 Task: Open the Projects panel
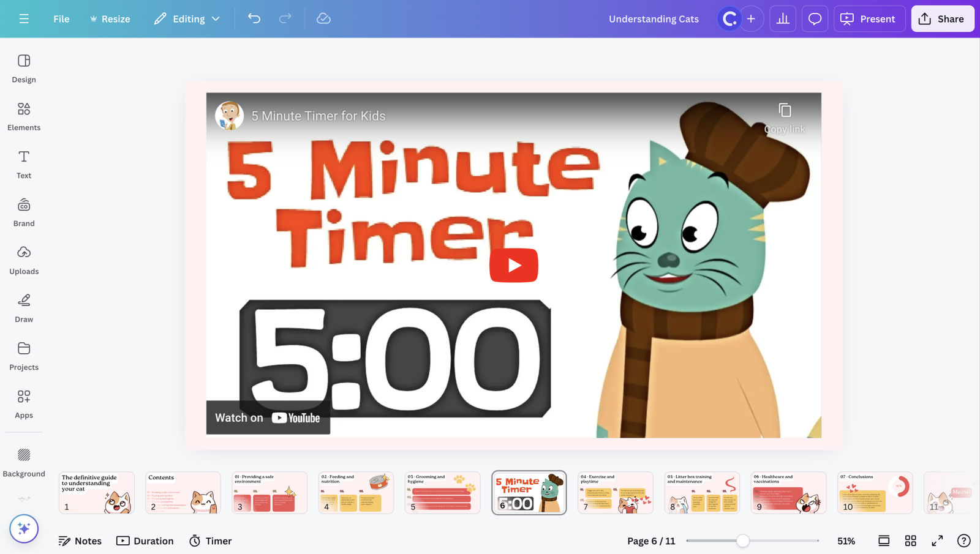[23, 354]
